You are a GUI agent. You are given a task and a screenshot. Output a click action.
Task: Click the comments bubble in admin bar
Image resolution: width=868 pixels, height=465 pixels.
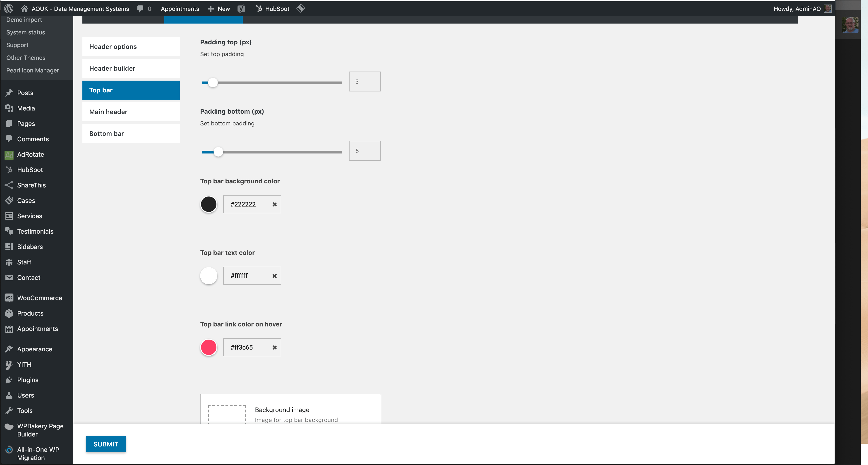pos(140,8)
